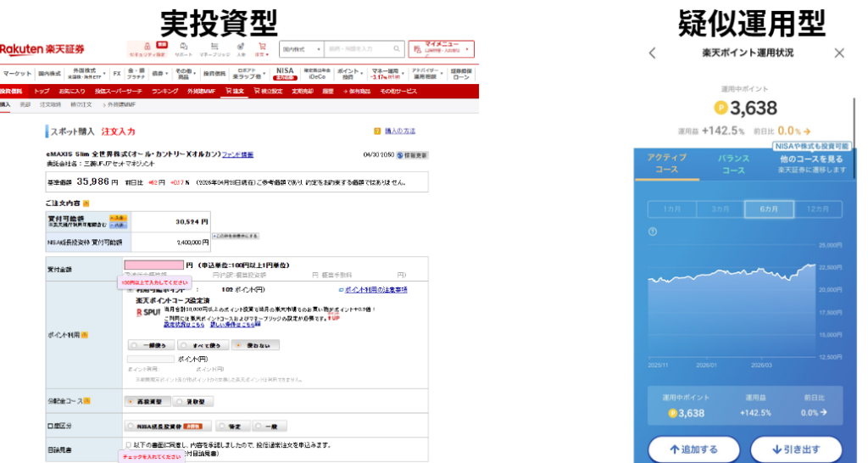Open 投信スーパーサーチ in red subnav
The width and height of the screenshot is (868, 463).
tap(119, 92)
